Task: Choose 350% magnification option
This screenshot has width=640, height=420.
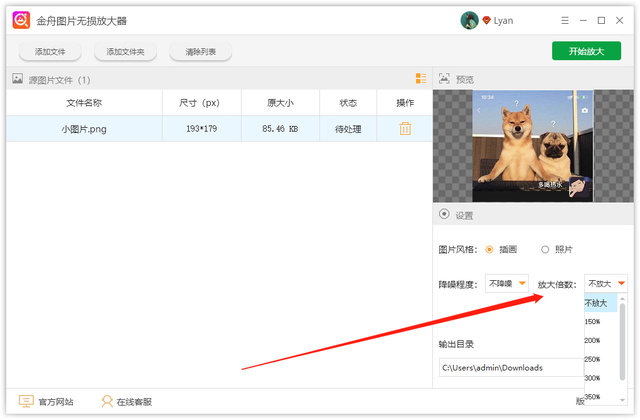Action: tap(601, 397)
